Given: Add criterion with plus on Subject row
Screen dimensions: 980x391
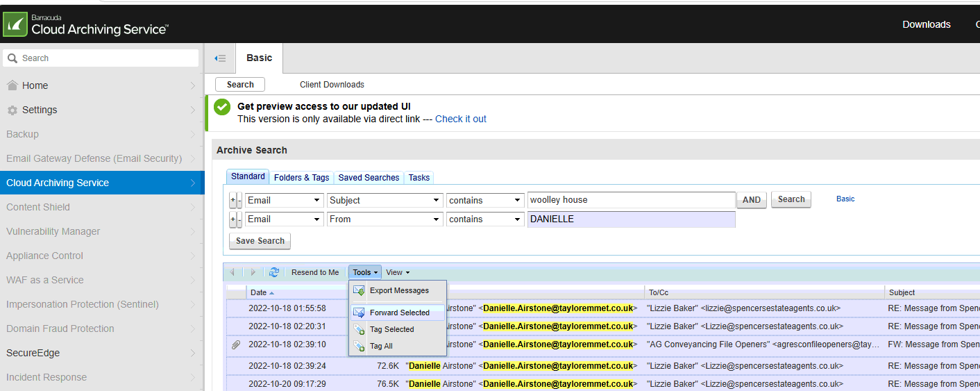Looking at the screenshot, I should (x=233, y=200).
